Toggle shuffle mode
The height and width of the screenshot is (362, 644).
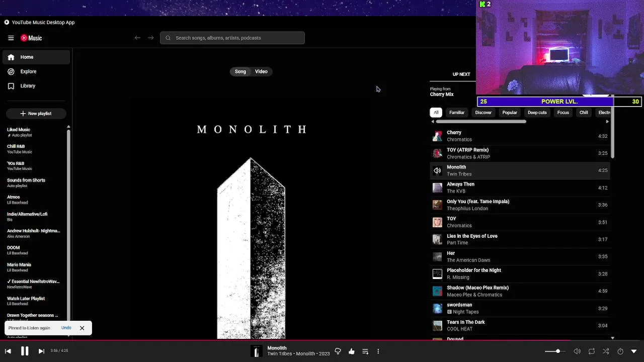tap(606, 351)
